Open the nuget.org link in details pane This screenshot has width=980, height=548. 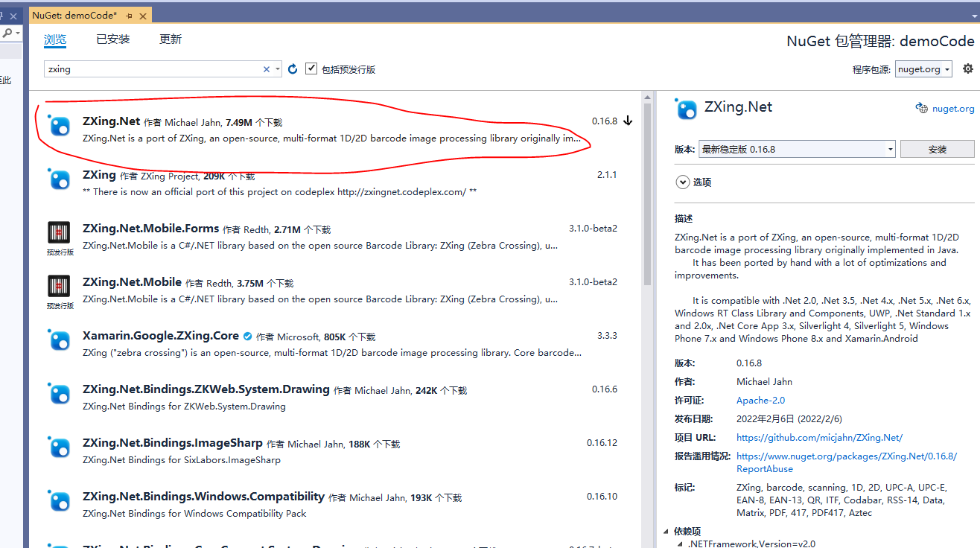(953, 109)
